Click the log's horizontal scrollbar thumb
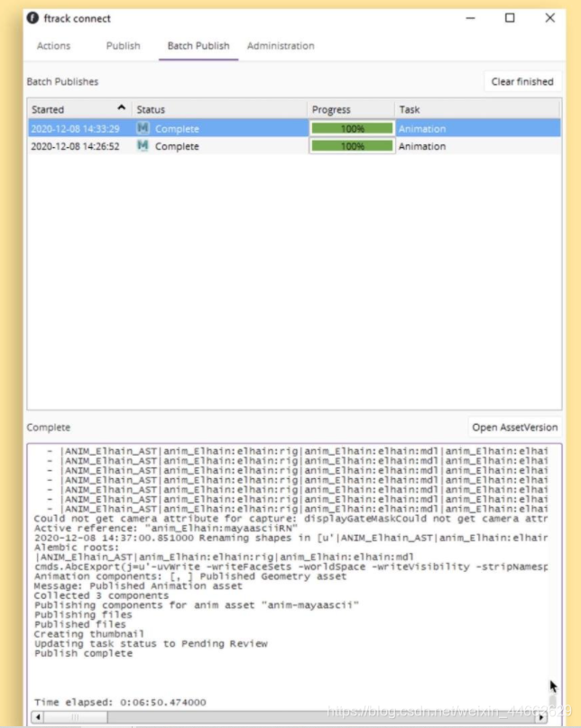Viewport: 581px width, 728px height. pos(76,717)
